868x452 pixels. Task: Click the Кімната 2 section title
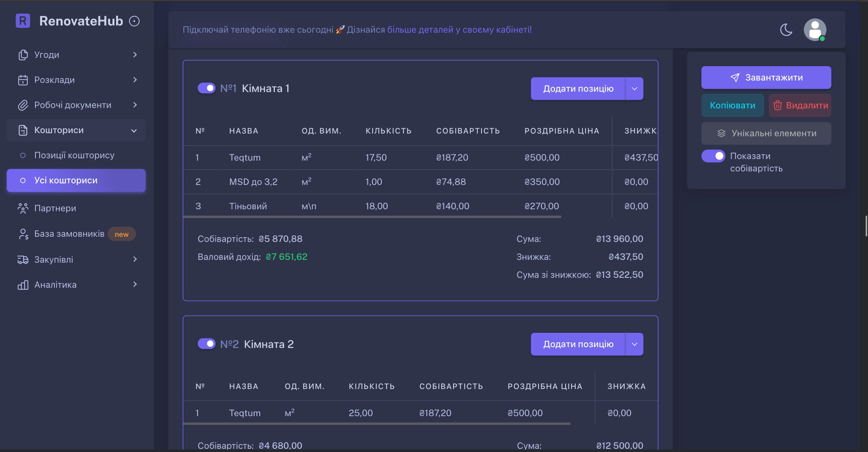[x=269, y=344]
